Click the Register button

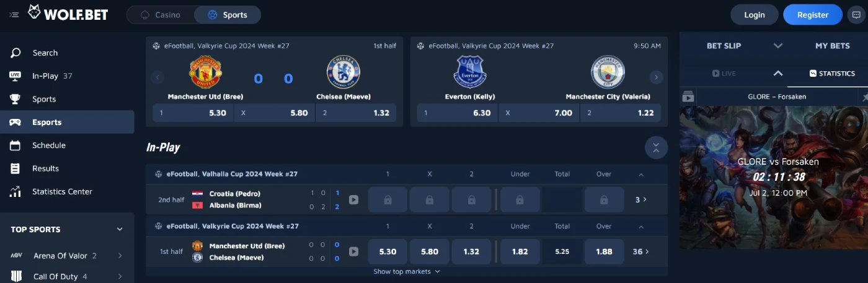click(x=812, y=15)
